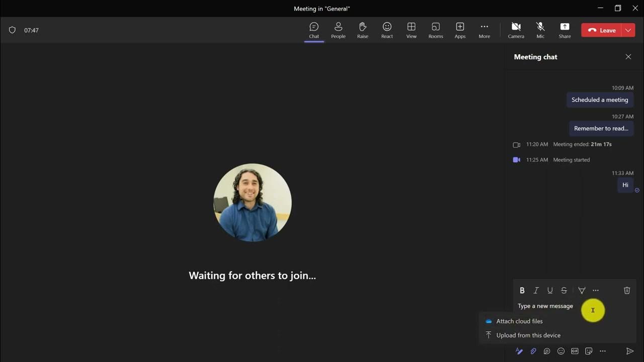The image size is (644, 362).
Task: Open the text highlight color tool
Action: tap(582, 290)
